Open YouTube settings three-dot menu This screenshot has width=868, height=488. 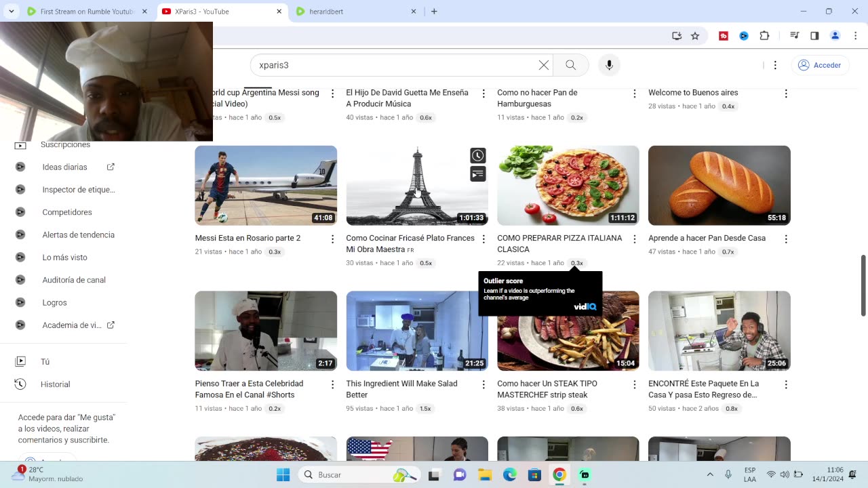pos(775,65)
